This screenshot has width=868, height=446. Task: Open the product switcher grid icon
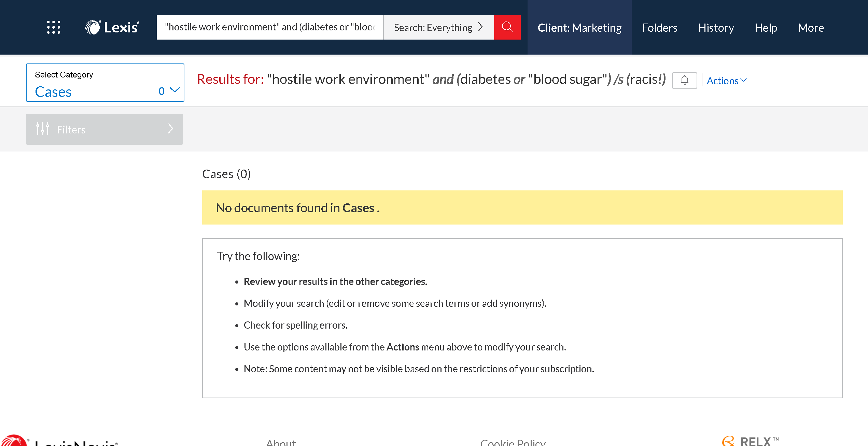click(54, 27)
